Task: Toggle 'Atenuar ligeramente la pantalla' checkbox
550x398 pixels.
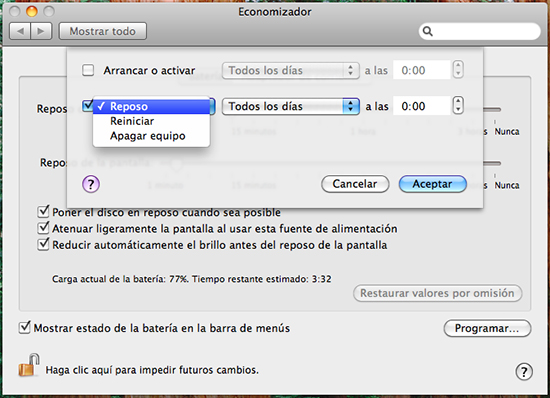Action: pyautogui.click(x=43, y=228)
